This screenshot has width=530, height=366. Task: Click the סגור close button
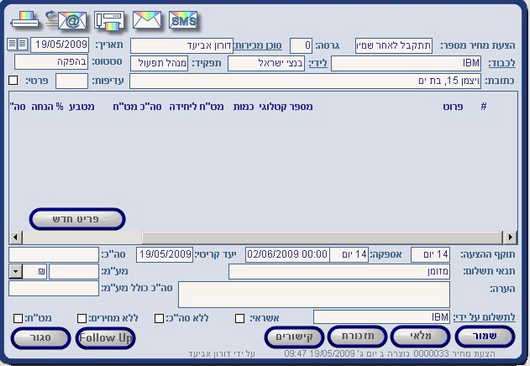click(41, 338)
